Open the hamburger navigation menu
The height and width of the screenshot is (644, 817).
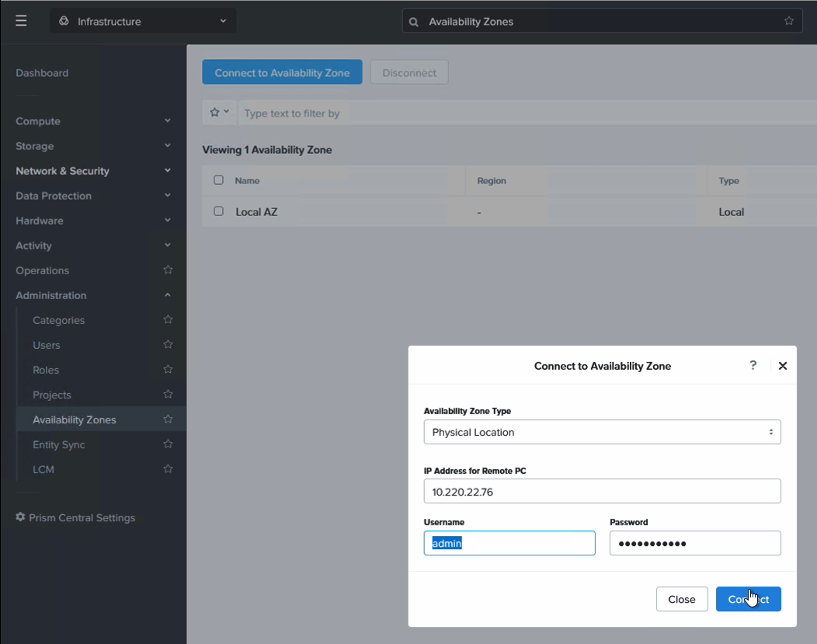coord(21,21)
